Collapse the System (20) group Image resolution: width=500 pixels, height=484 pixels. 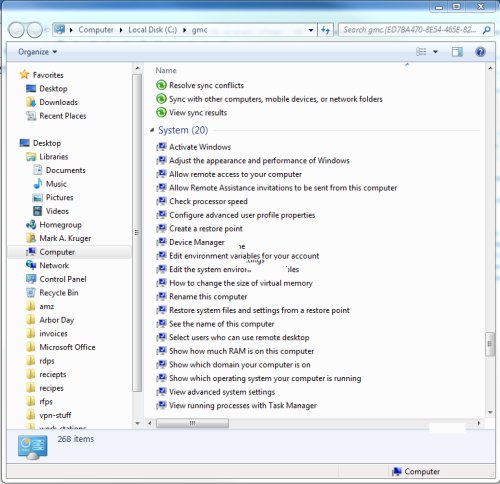point(152,130)
